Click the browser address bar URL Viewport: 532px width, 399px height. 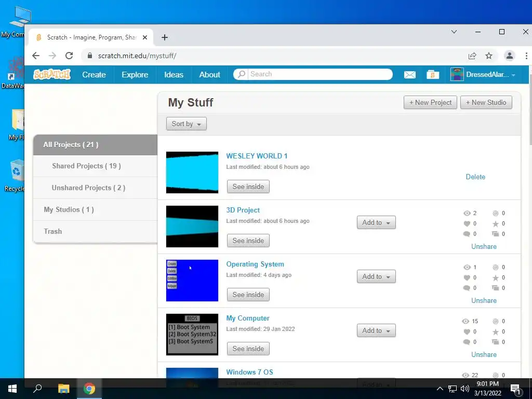click(137, 56)
